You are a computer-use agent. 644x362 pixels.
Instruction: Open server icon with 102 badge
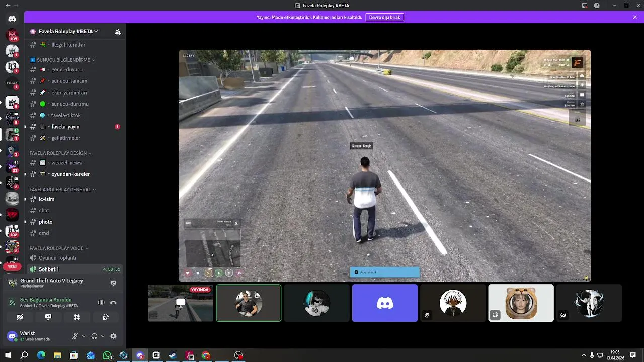tap(12, 232)
